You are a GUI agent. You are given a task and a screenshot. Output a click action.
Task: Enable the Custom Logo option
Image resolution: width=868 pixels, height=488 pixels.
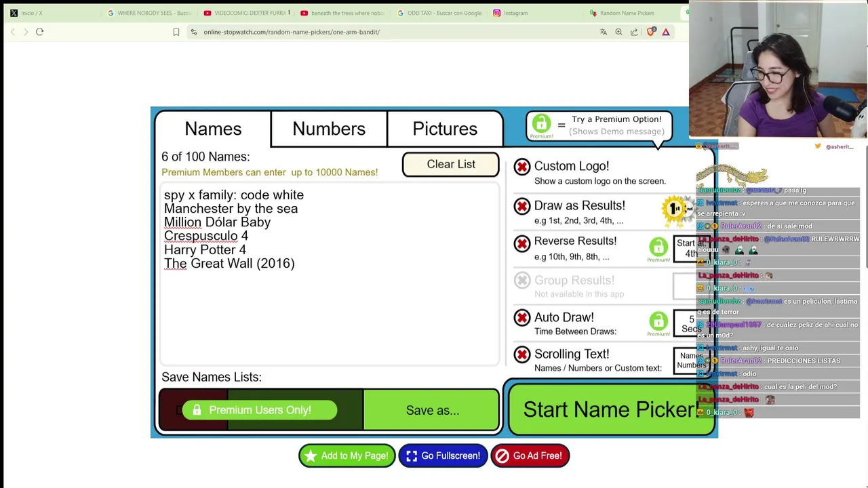pyautogui.click(x=522, y=167)
